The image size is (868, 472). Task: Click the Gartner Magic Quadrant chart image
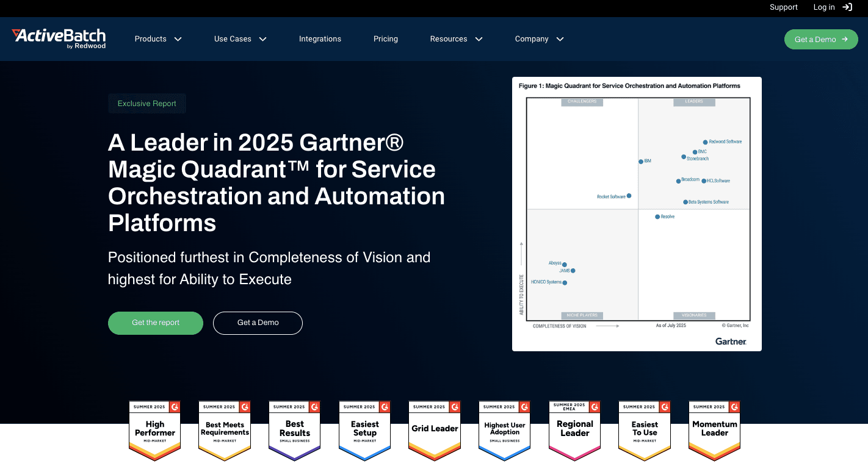click(x=637, y=213)
